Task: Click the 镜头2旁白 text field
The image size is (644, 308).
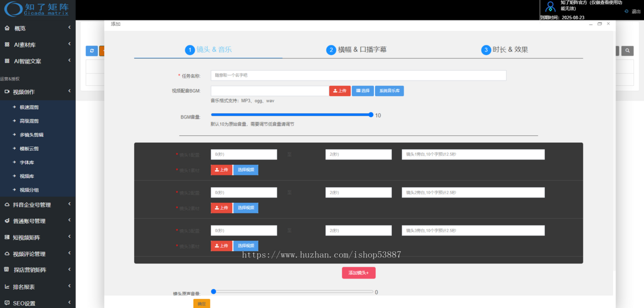Action: pos(473,193)
